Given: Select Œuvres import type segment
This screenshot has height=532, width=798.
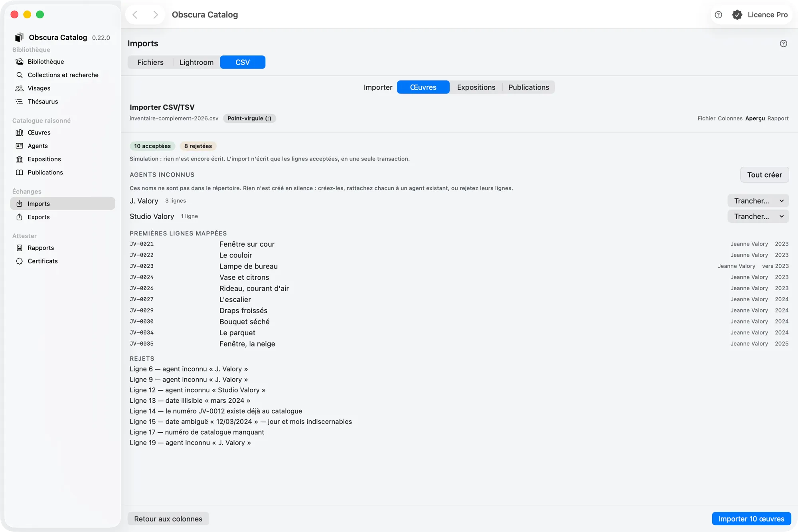Looking at the screenshot, I should pos(423,87).
